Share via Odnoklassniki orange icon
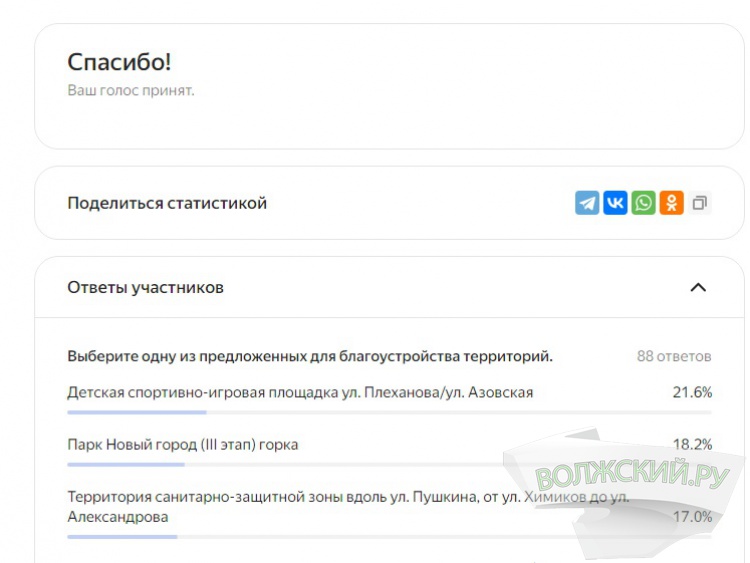Viewport: 750px width, 563px height. tap(671, 203)
